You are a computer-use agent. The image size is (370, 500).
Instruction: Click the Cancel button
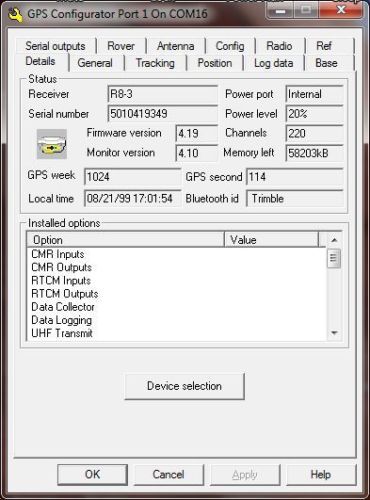[168, 474]
